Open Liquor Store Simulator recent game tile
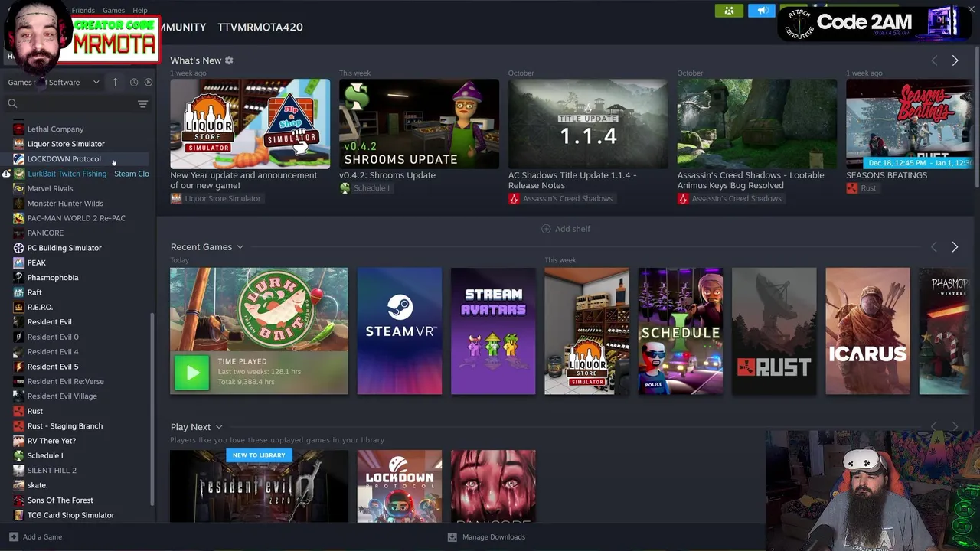The image size is (980, 551). tap(586, 331)
